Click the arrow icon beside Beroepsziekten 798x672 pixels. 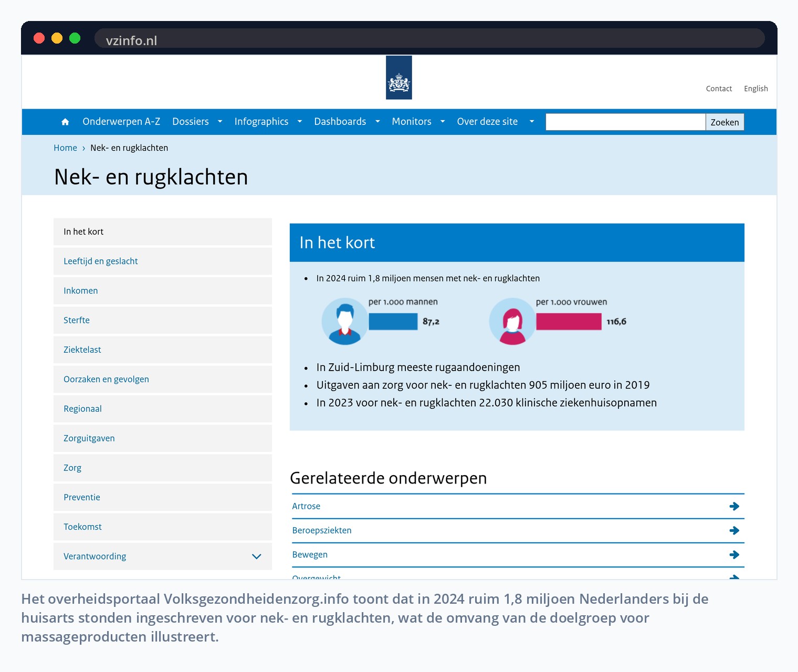(734, 530)
